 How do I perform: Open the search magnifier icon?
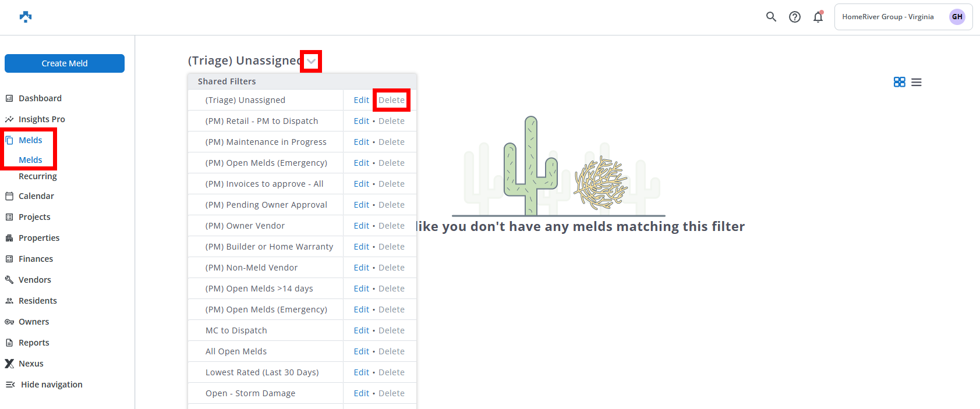tap(771, 17)
